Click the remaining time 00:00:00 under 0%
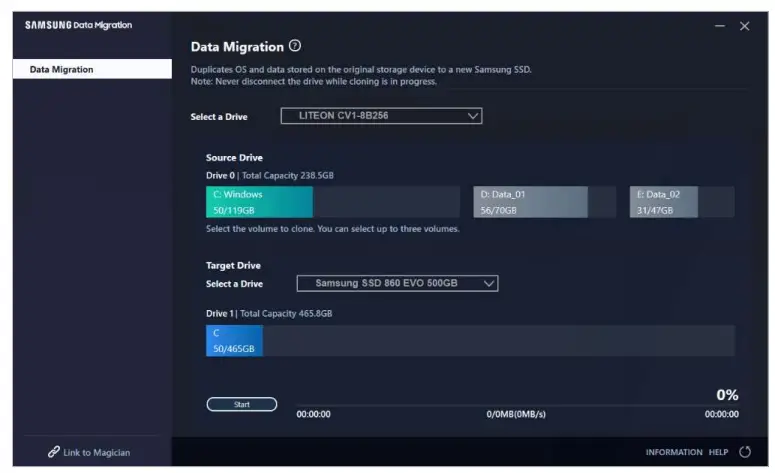 tap(722, 414)
